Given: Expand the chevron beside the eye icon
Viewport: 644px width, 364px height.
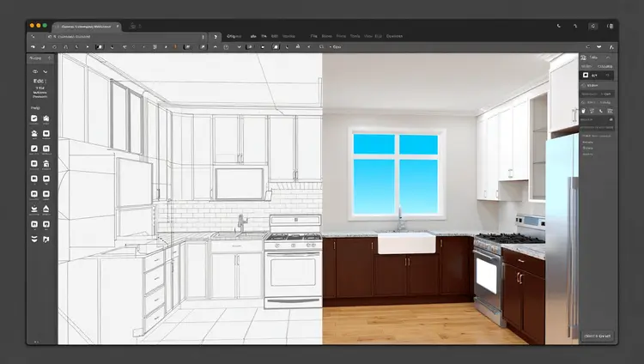Looking at the screenshot, I should tap(46, 72).
